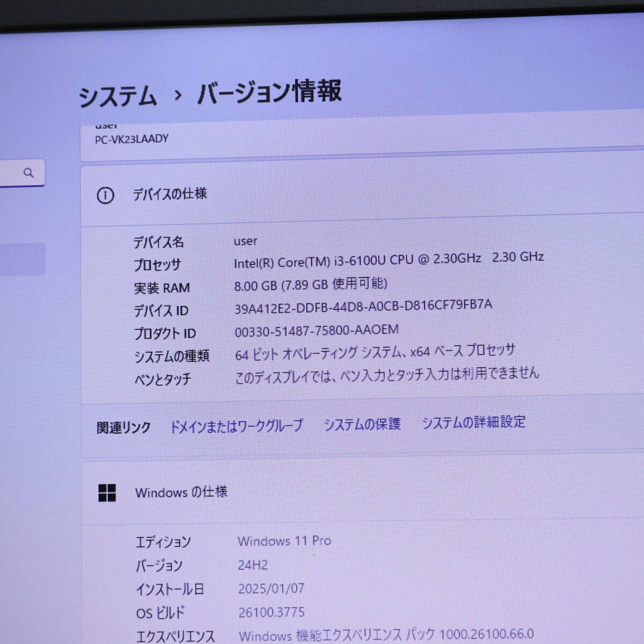Click the インストール日 label
The image size is (644, 644).
click(x=170, y=590)
